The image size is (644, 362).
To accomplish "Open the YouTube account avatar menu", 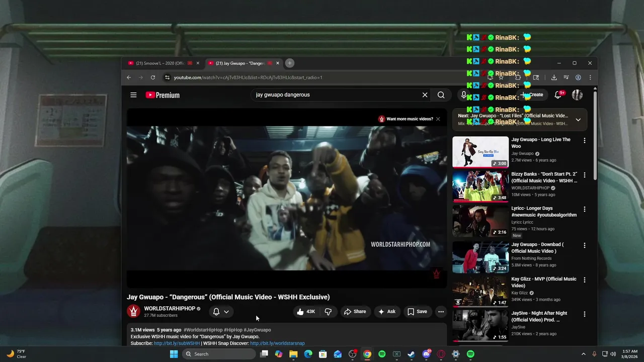I will click(x=577, y=95).
